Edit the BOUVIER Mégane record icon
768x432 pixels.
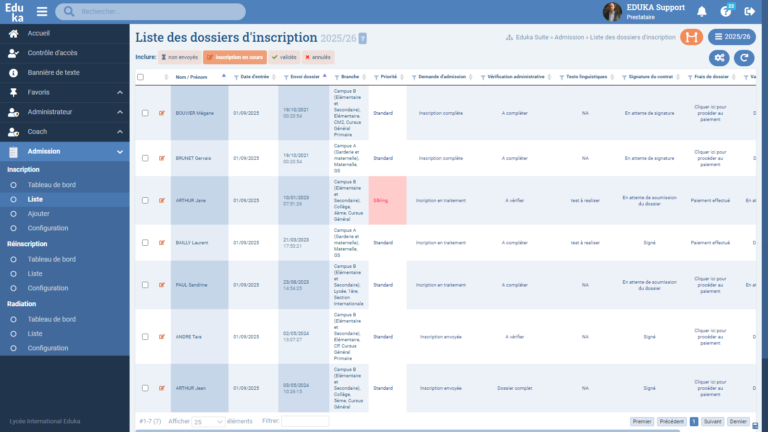162,113
